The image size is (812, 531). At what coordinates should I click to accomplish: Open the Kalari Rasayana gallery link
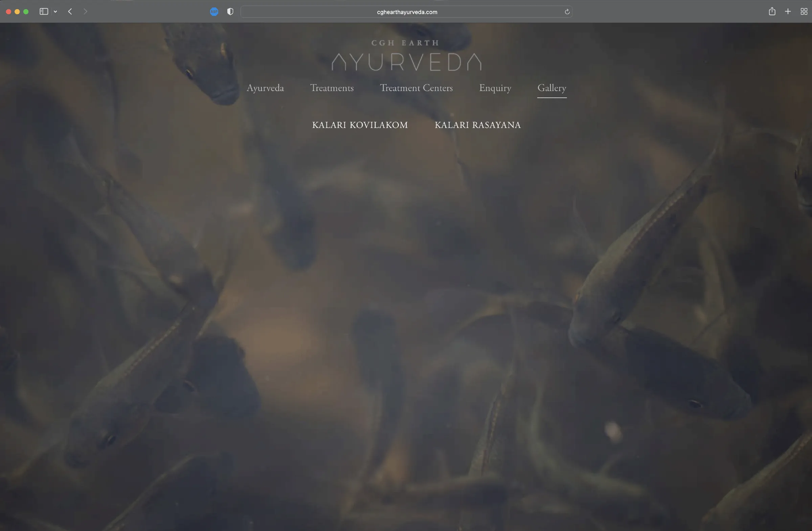tap(478, 125)
